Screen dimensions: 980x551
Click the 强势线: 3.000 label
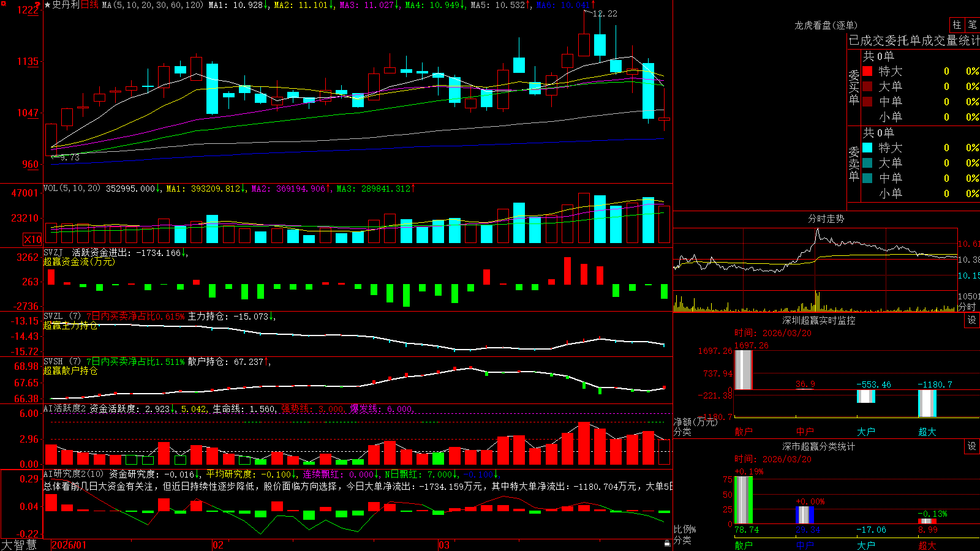[313, 408]
